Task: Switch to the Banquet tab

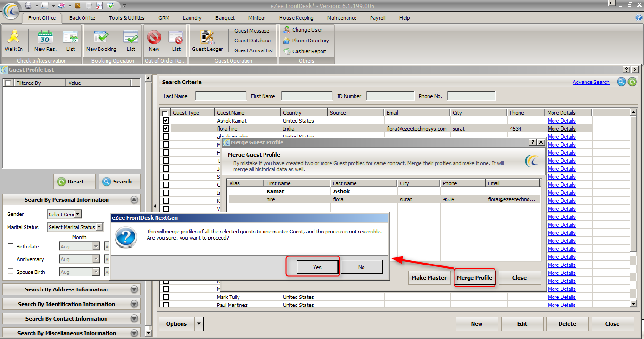Action: click(x=225, y=18)
